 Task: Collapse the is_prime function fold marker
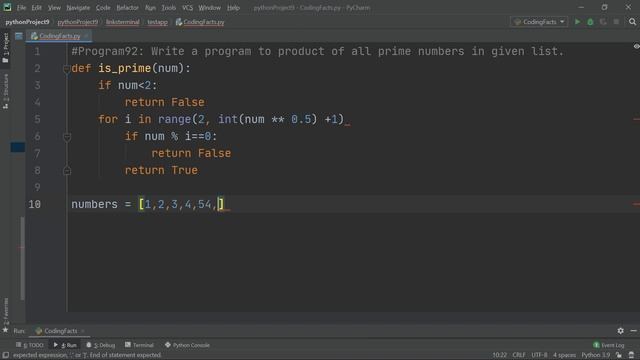(x=67, y=69)
